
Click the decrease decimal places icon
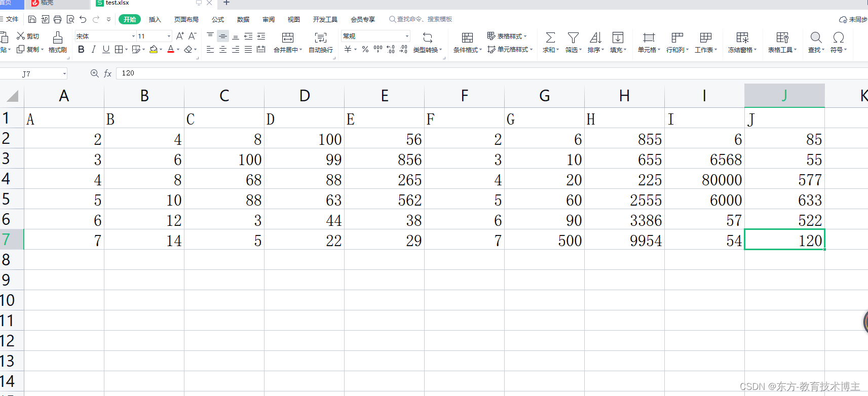click(403, 49)
